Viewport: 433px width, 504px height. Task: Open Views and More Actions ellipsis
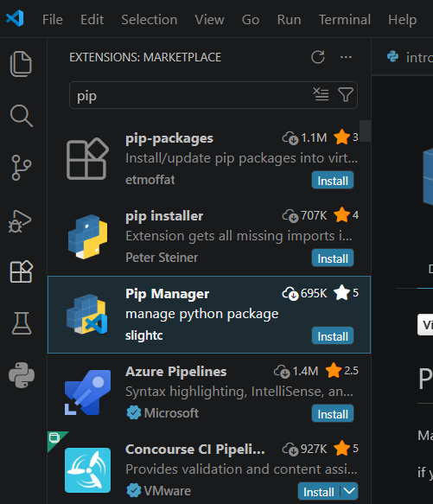pyautogui.click(x=346, y=57)
